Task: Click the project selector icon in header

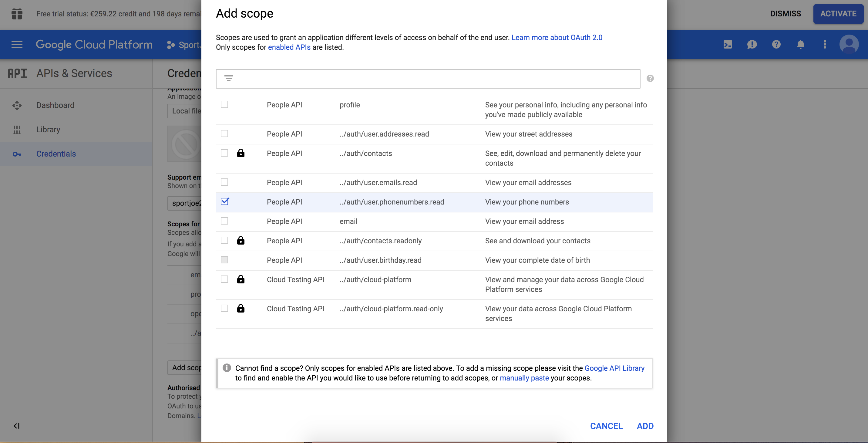Action: (x=171, y=45)
